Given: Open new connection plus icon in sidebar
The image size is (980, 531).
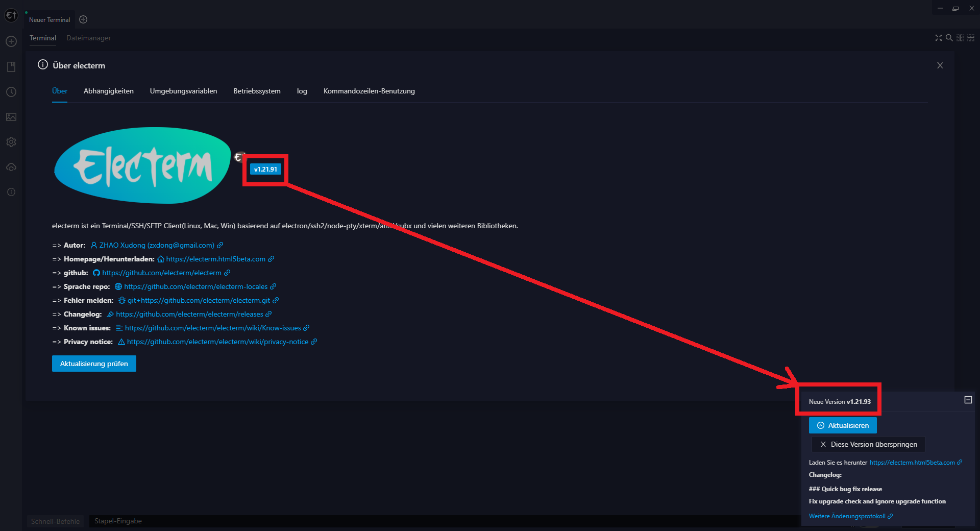Looking at the screenshot, I should [x=11, y=41].
